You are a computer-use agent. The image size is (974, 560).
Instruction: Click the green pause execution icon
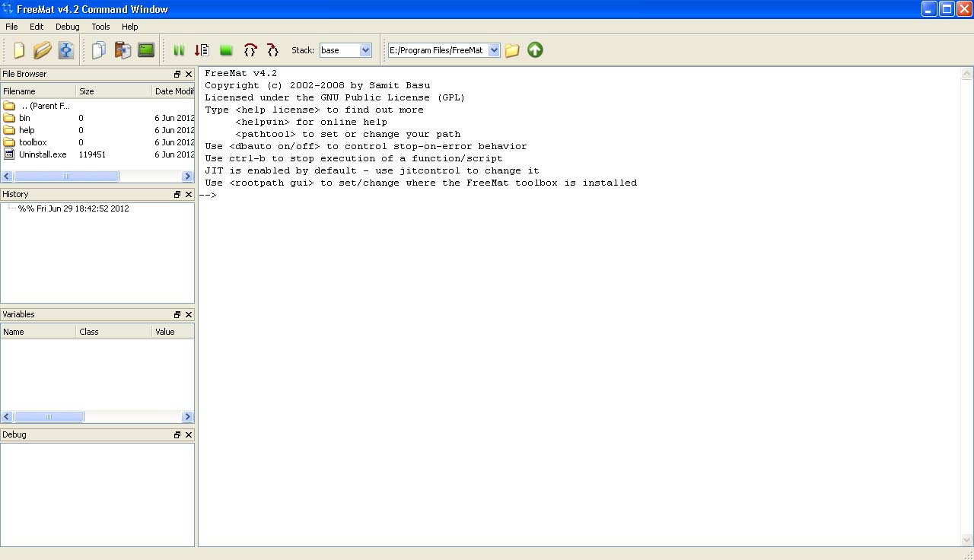pos(180,50)
